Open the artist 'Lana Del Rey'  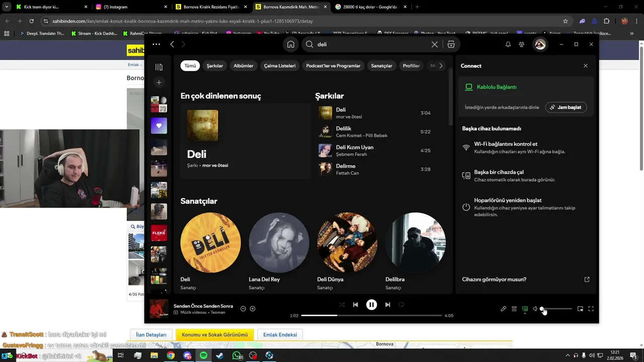coord(279,251)
